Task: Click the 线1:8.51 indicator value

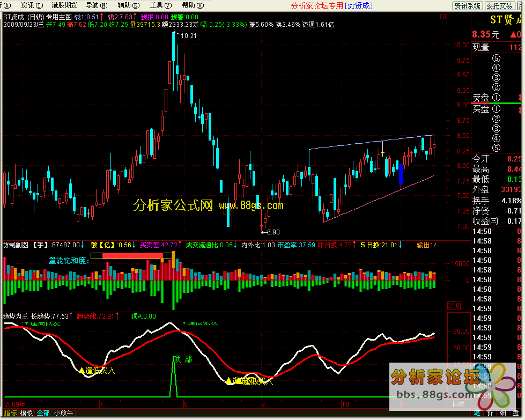Action: click(x=86, y=17)
